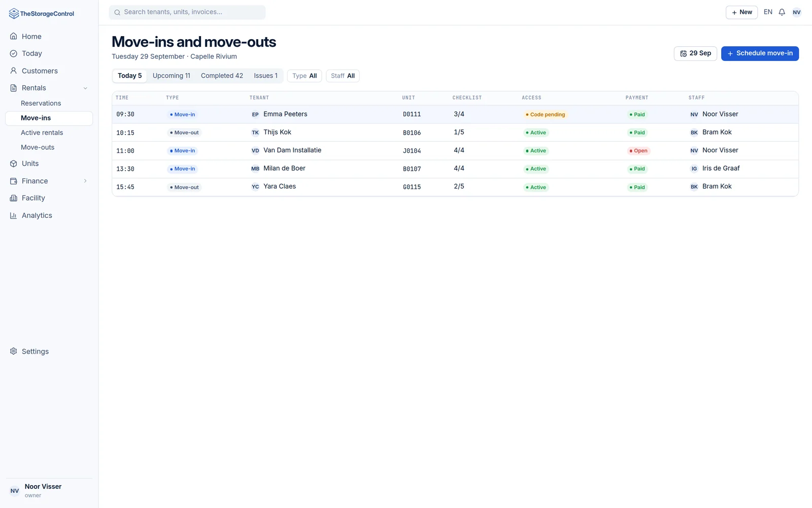
Task: Open the Type filter dropdown
Action: pyautogui.click(x=304, y=76)
